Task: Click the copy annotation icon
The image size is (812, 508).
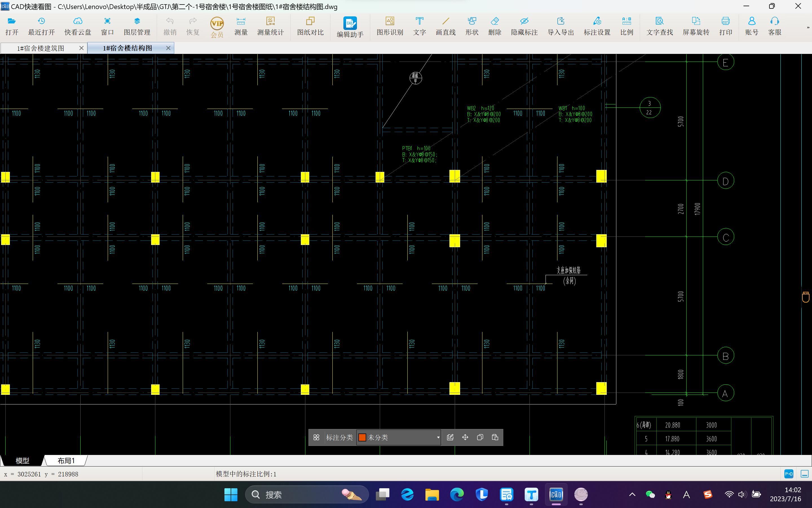Action: (480, 437)
